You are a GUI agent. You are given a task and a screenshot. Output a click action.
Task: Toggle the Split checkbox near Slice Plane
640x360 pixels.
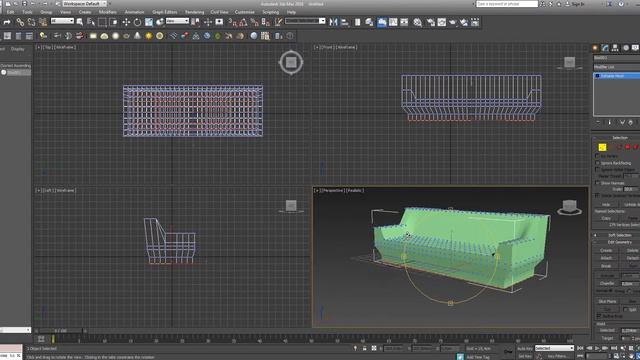tap(626, 309)
